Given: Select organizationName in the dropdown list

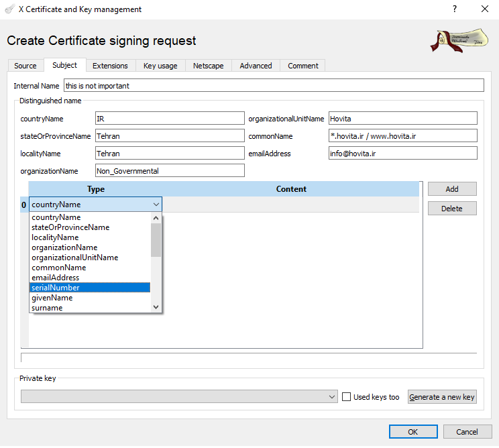Looking at the screenshot, I should click(91, 247).
